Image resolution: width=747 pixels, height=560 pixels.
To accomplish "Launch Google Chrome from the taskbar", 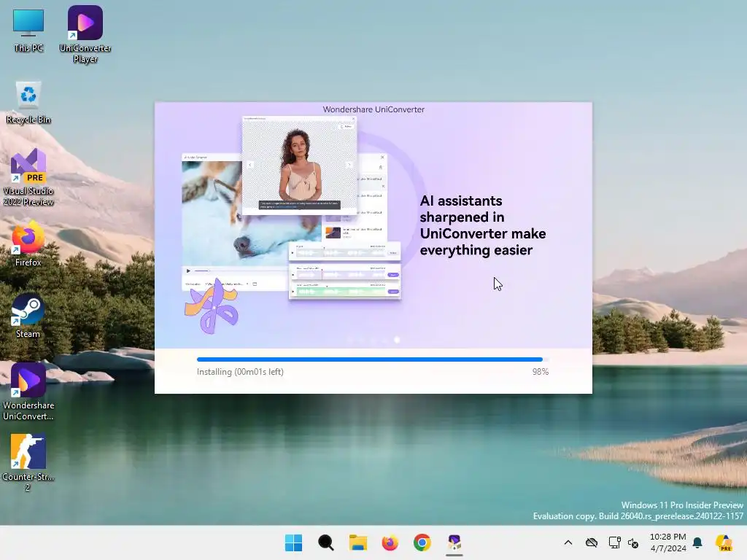I will [x=422, y=542].
